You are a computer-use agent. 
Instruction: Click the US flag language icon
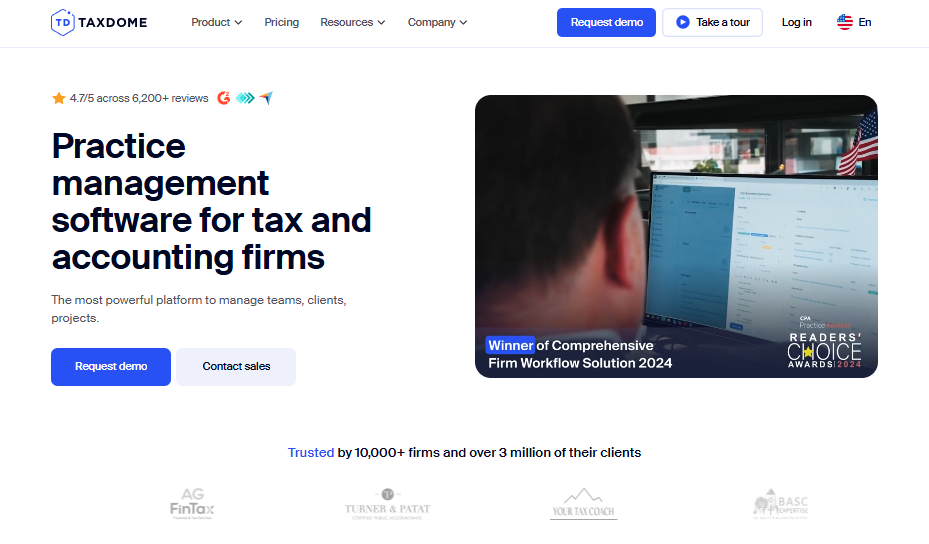click(x=845, y=22)
